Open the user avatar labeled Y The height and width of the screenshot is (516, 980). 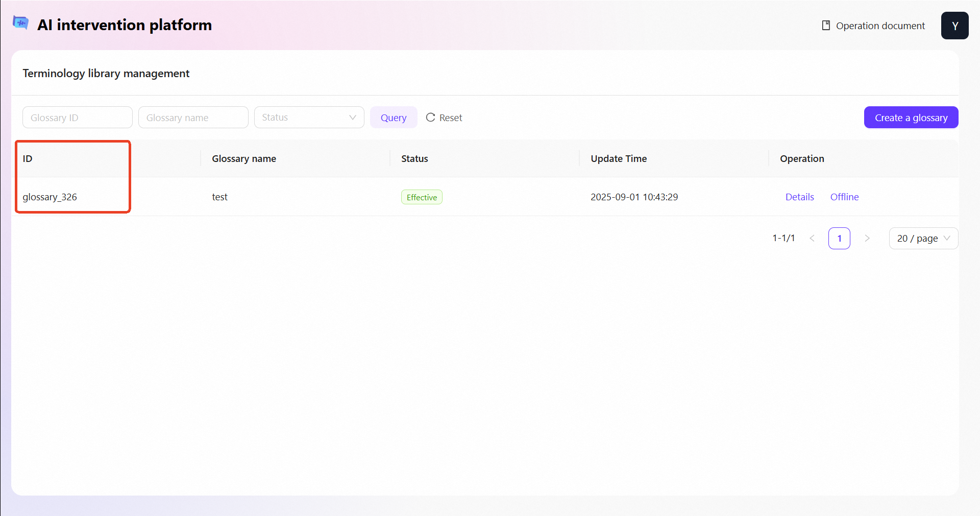tap(954, 26)
